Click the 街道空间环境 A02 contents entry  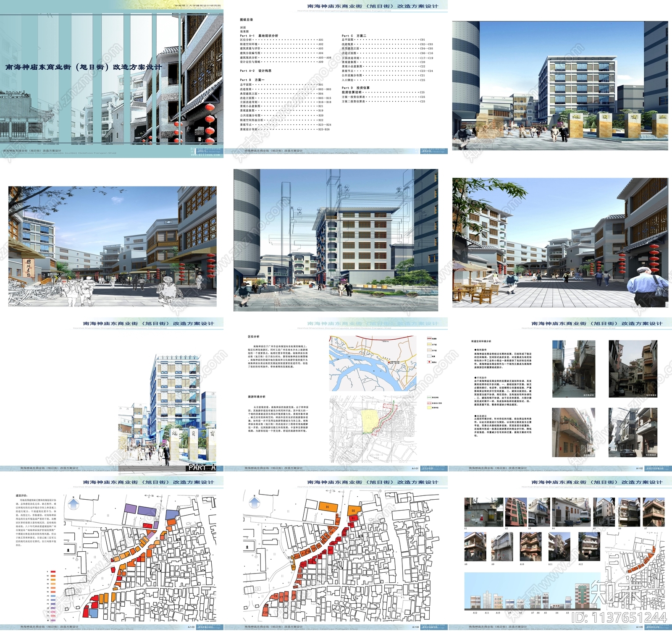tap(281, 44)
